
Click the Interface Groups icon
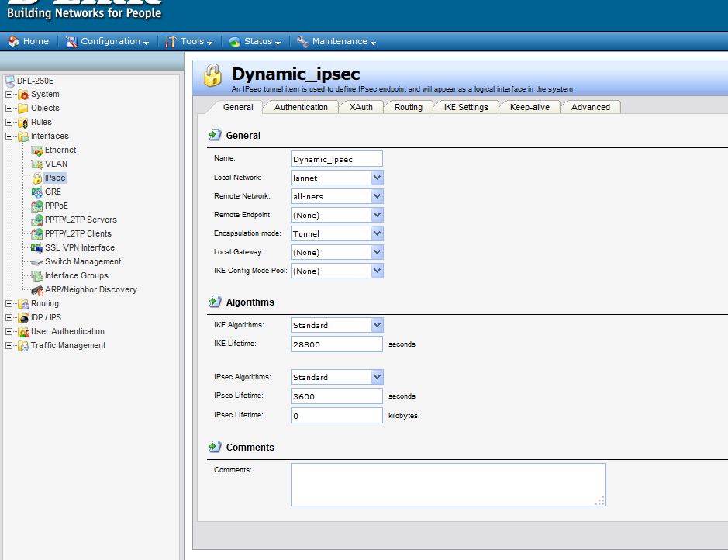[x=37, y=275]
